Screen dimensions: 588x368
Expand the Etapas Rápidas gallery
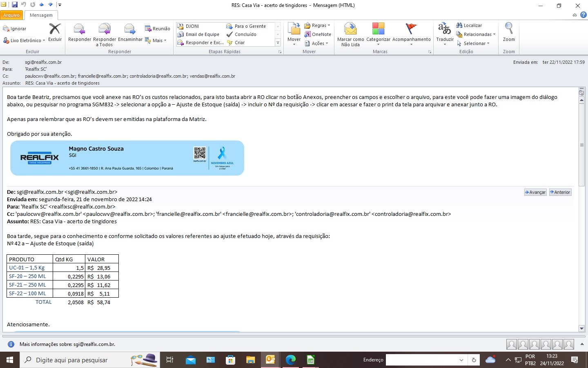[278, 43]
